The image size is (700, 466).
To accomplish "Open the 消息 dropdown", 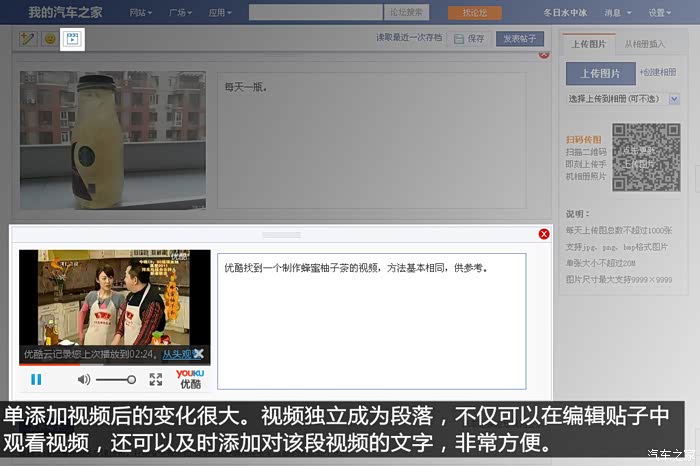I will click(617, 13).
